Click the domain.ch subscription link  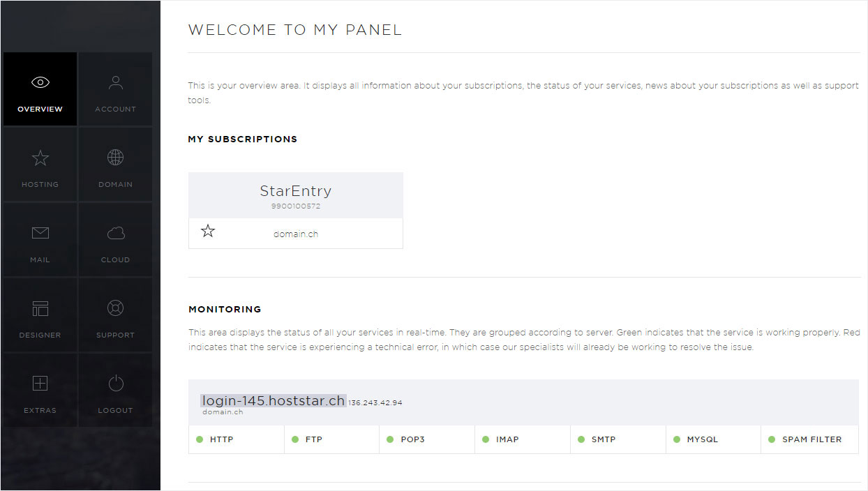296,234
